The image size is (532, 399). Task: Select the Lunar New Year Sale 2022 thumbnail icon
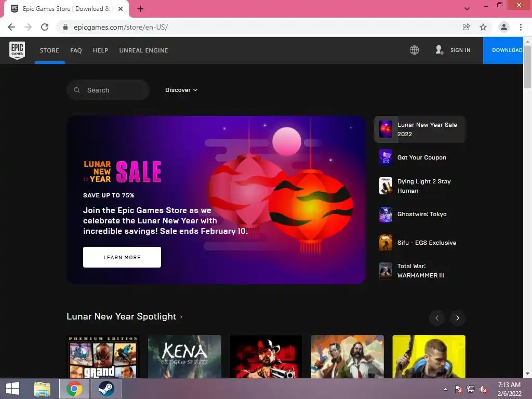[386, 129]
